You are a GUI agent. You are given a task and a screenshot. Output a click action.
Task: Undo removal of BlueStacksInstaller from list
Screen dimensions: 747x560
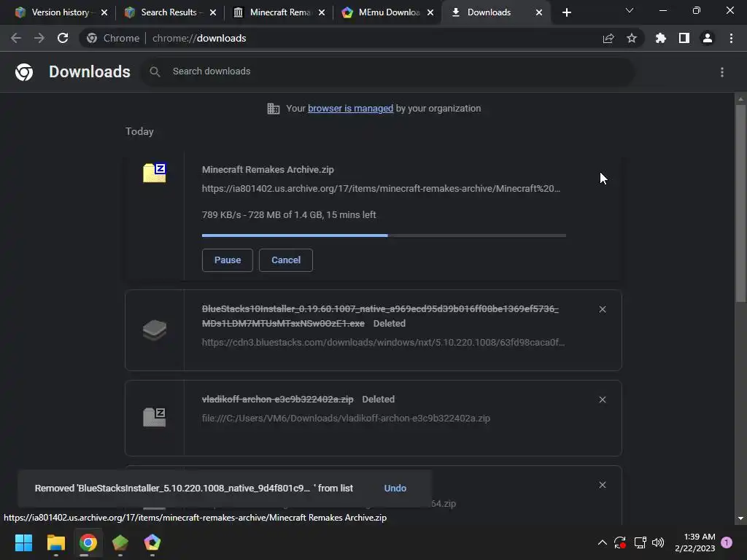[x=395, y=488]
